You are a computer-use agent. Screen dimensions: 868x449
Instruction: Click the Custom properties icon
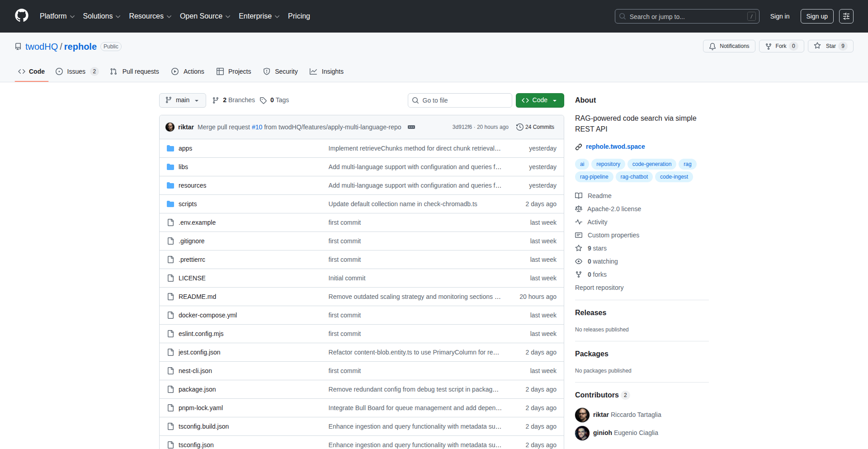pos(579,235)
